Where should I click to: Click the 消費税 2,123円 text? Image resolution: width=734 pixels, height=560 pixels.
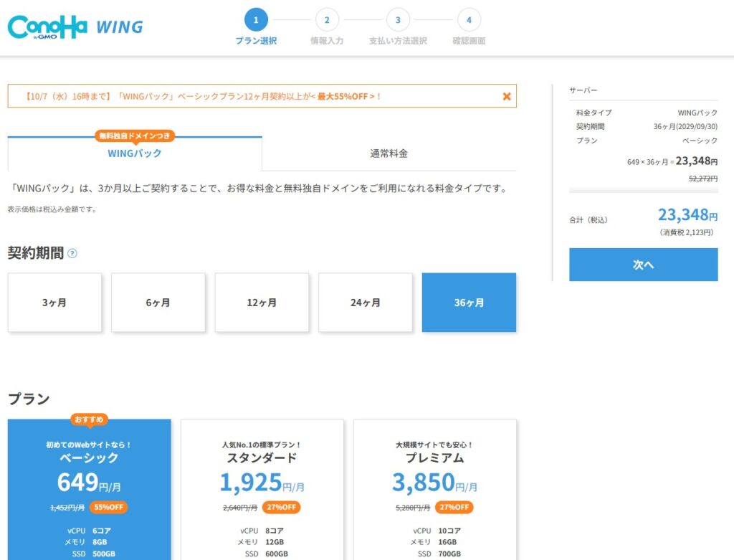(x=686, y=232)
